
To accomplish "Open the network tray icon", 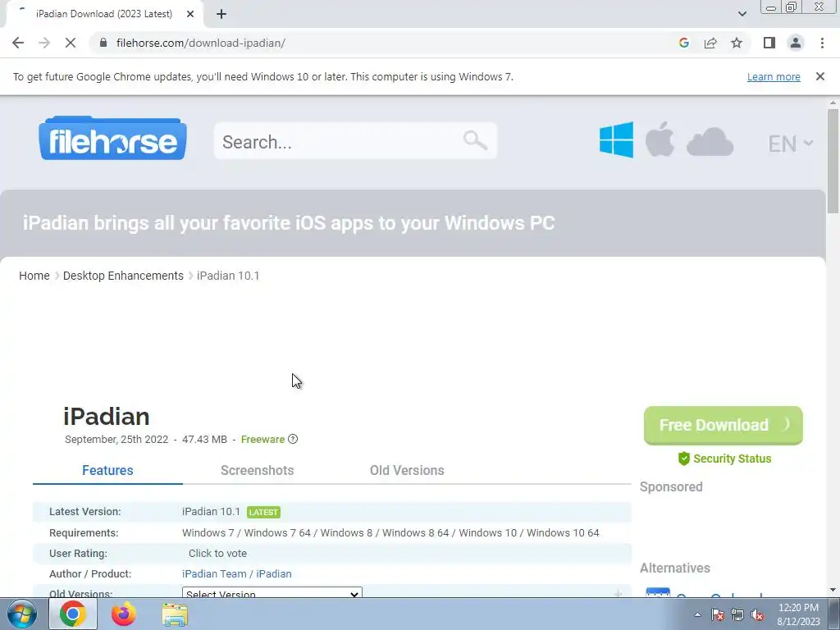I will pos(737,614).
